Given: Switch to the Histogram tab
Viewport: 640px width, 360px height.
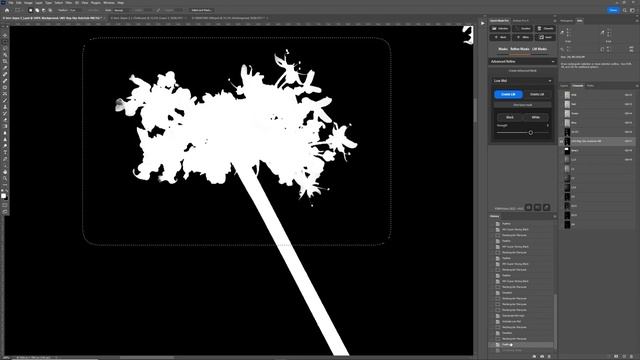Looking at the screenshot, I should [567, 21].
